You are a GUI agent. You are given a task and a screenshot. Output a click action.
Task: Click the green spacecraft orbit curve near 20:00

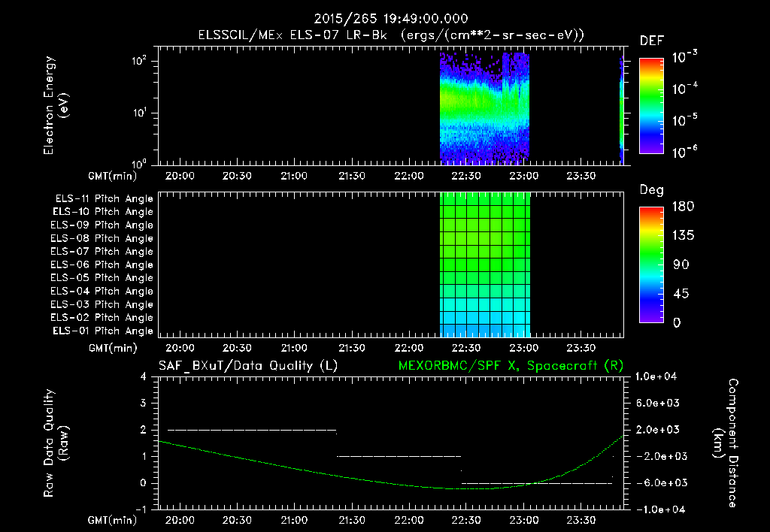point(180,446)
